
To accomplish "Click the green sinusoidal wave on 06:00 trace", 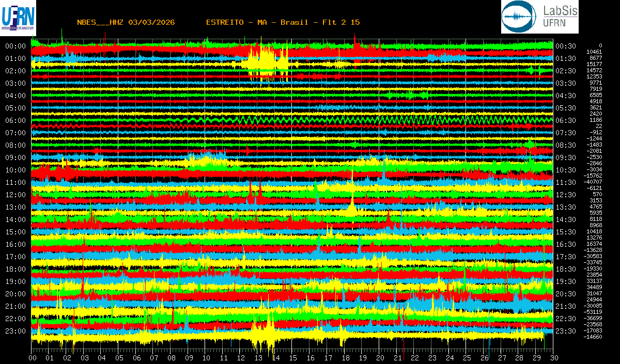I will coord(362,120).
